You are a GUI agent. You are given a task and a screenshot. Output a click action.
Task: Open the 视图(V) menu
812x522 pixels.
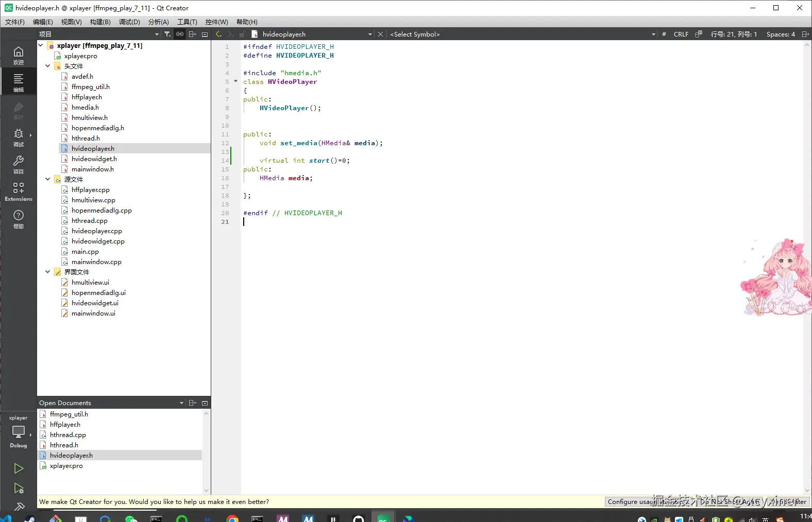(71, 22)
